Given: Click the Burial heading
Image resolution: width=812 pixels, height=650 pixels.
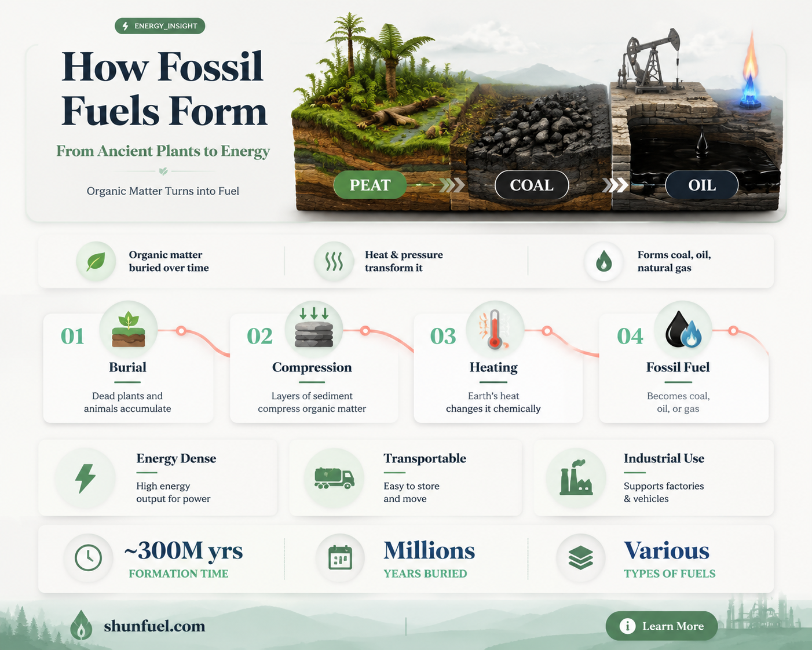Looking at the screenshot, I should tap(127, 367).
